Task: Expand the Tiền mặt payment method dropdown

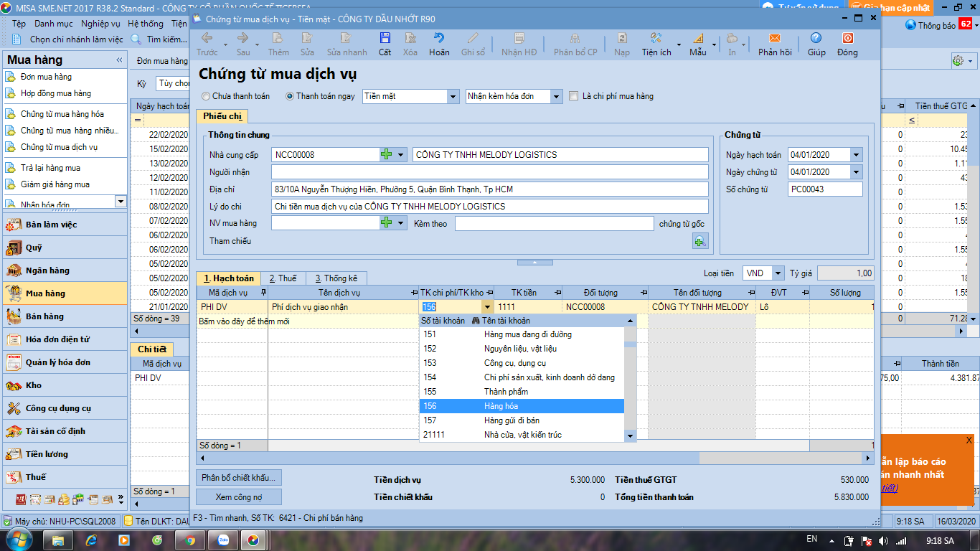Action: click(x=453, y=96)
